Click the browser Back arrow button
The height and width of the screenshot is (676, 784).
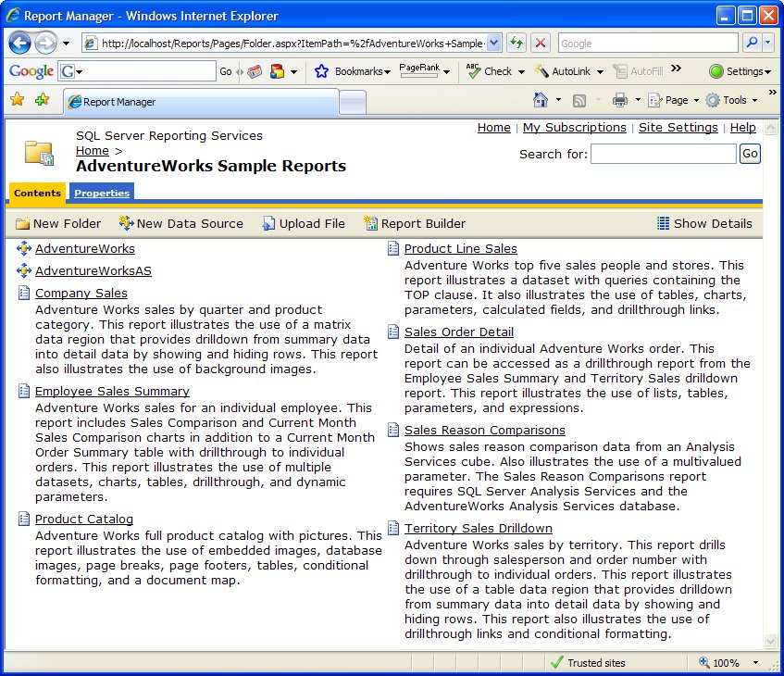(19, 43)
